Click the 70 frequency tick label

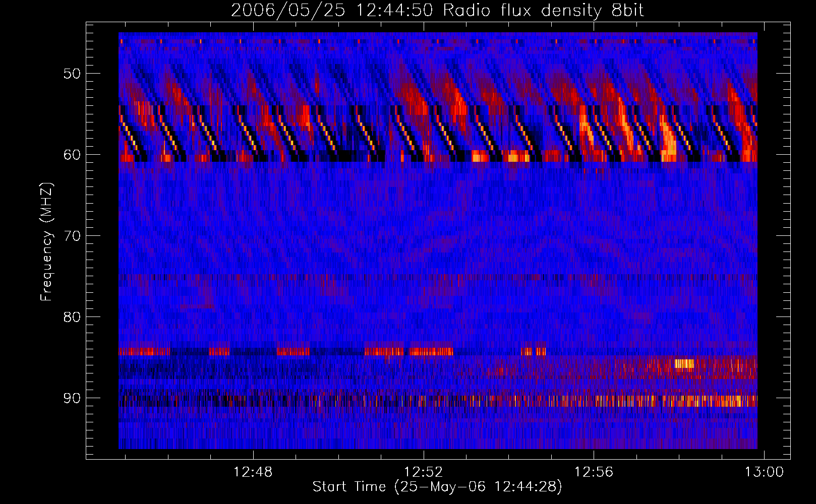72,236
